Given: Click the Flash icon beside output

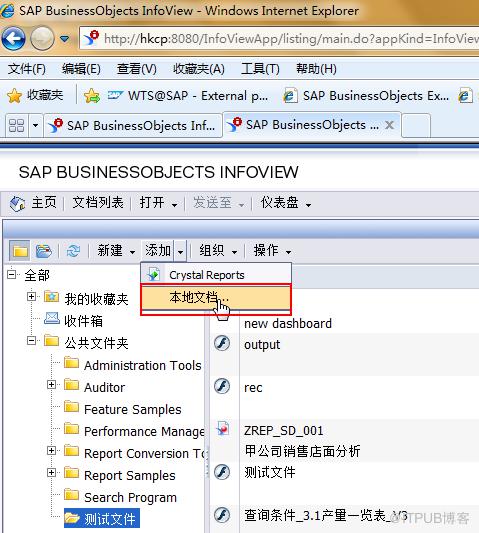Looking at the screenshot, I should pos(222,343).
